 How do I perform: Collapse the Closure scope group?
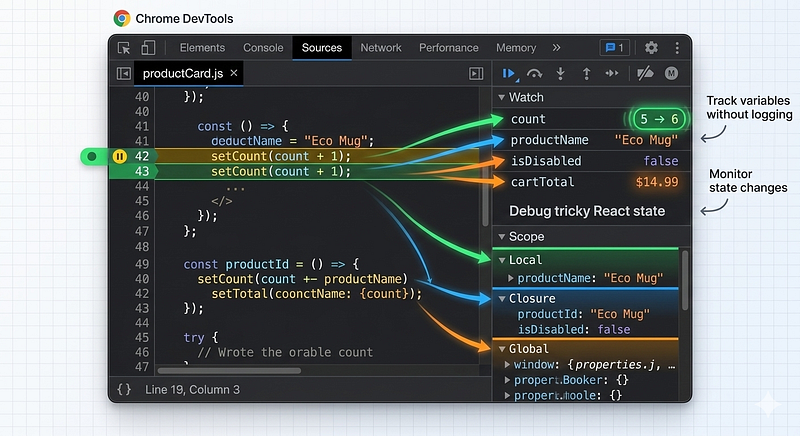click(x=502, y=299)
